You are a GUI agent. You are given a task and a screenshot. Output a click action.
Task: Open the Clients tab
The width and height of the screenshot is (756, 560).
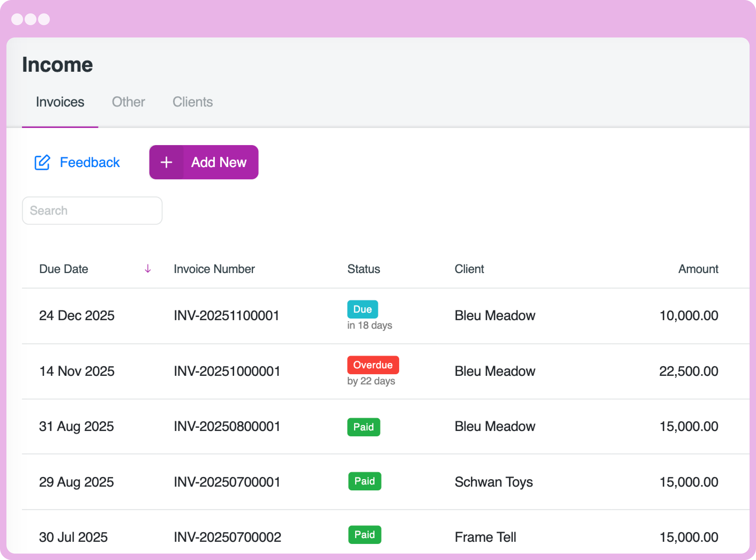click(x=192, y=102)
